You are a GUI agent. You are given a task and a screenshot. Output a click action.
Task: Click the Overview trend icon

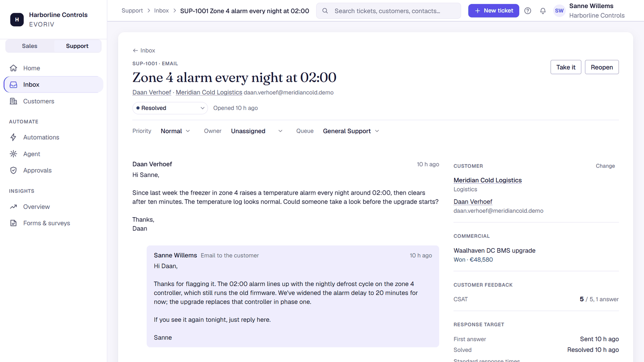(13, 207)
